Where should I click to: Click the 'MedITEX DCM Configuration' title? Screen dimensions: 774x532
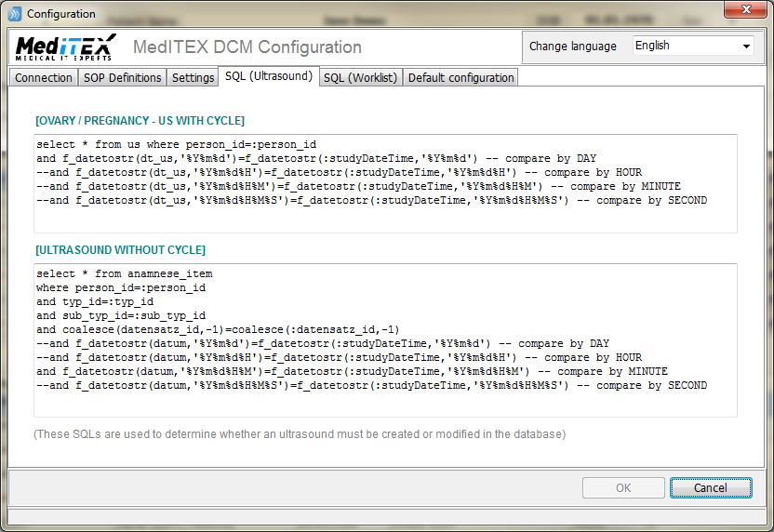[247, 47]
